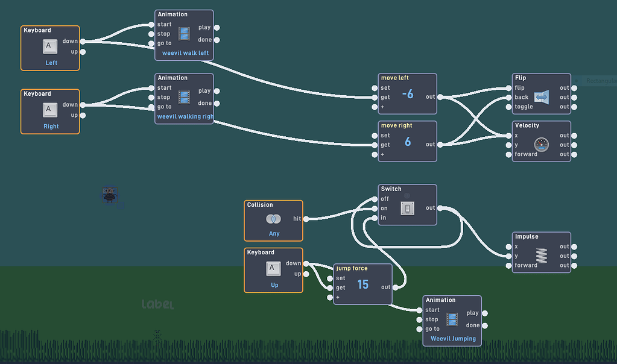The width and height of the screenshot is (617, 364).
Task: Click the Switch node title
Action: 391,189
